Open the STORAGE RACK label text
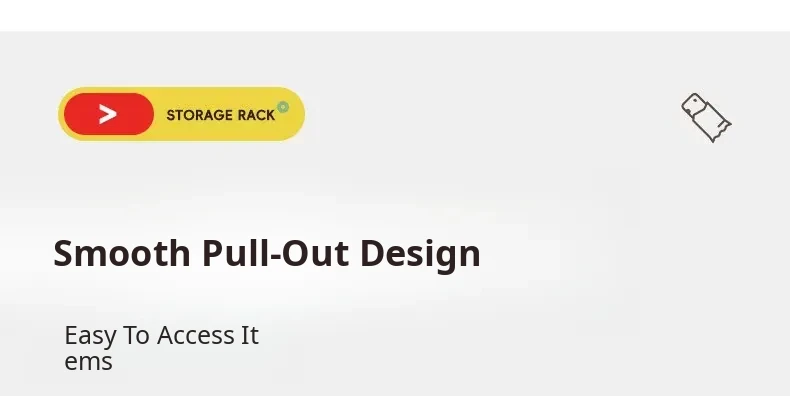Screen dimensions: 790x396 (x=221, y=115)
